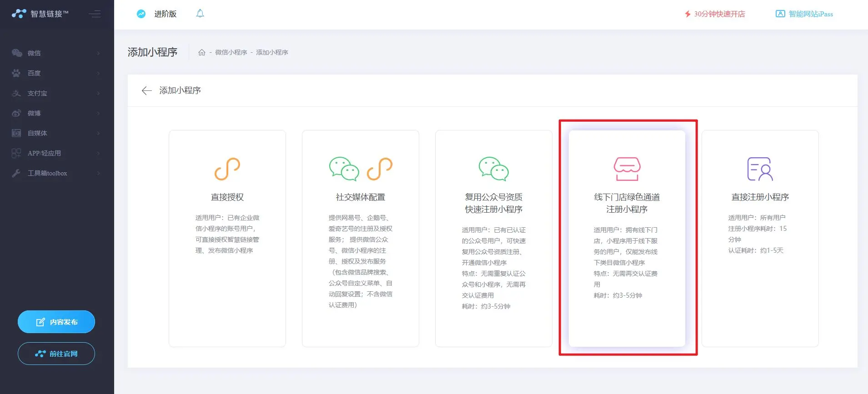
Task: Click the 微信小程序 breadcrumb link
Action: tap(231, 53)
